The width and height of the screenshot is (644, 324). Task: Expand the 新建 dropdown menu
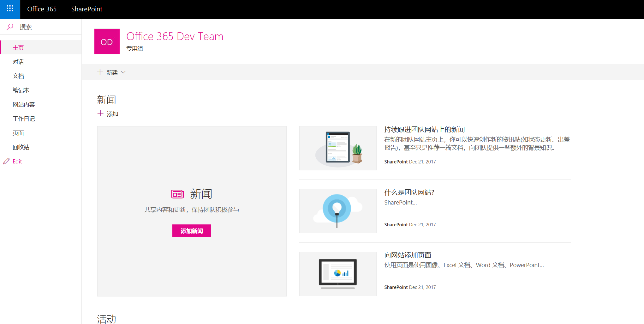click(x=123, y=72)
